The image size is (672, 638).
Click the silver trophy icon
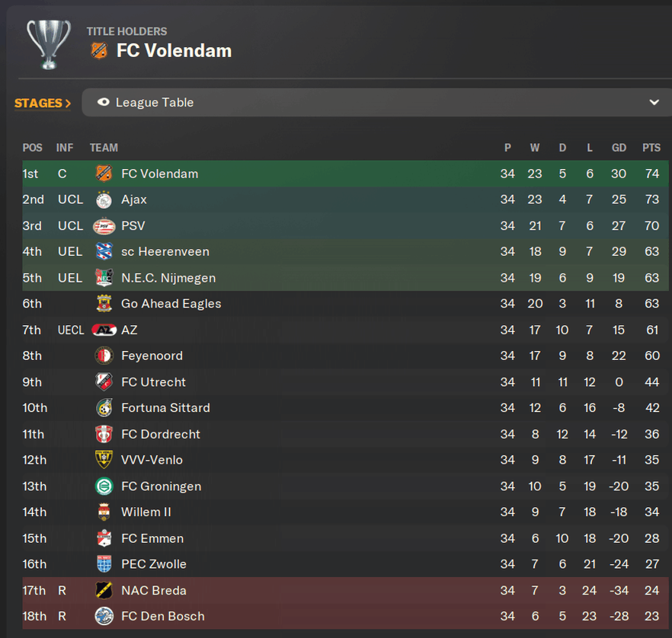click(x=49, y=44)
